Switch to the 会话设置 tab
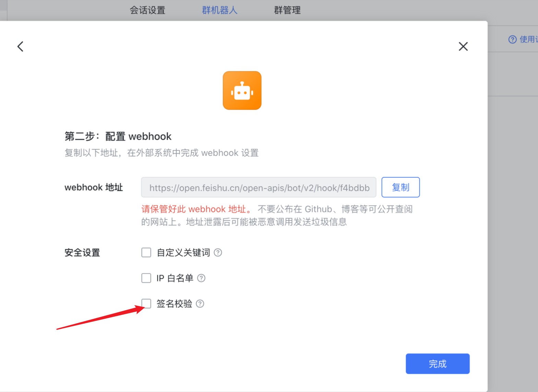Screen dimensions: 538x392 tap(147, 10)
